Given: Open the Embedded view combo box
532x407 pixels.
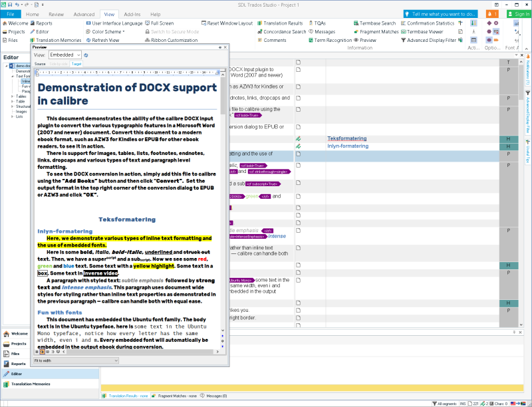Looking at the screenshot, I should pos(65,55).
